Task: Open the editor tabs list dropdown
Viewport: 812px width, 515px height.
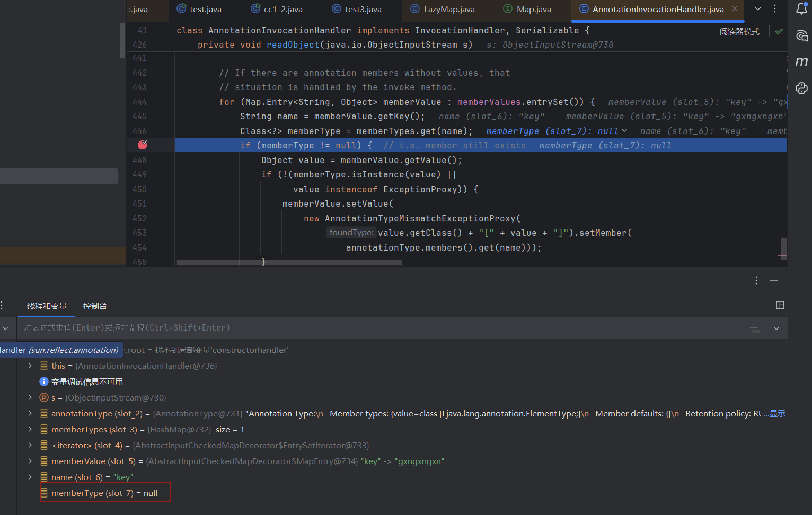Action: point(758,9)
